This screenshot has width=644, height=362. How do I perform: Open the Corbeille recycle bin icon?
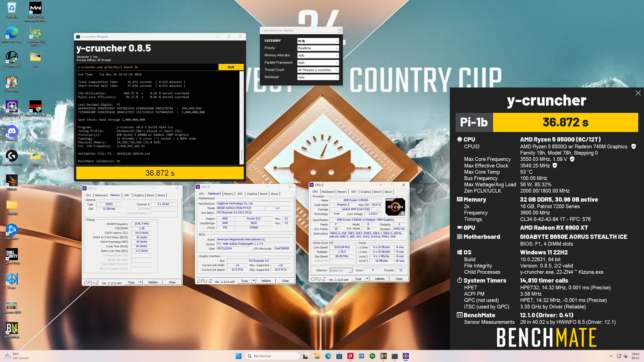12,10
